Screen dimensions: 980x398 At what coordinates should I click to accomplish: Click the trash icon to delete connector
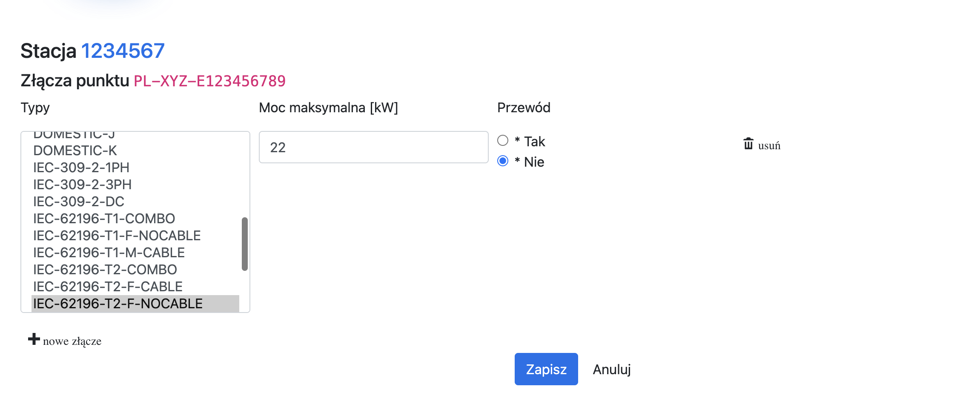748,144
